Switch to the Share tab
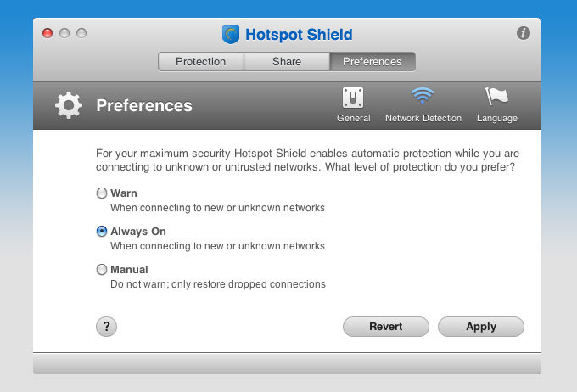This screenshot has width=577, height=392. (x=287, y=61)
